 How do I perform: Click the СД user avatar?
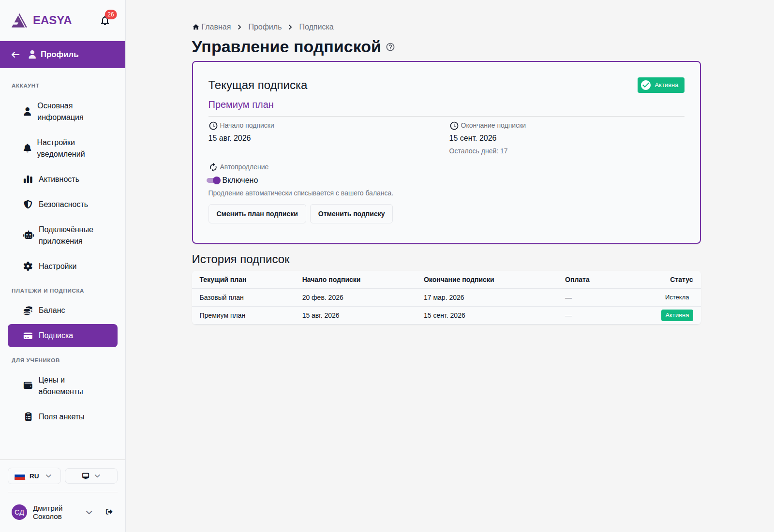tap(19, 512)
